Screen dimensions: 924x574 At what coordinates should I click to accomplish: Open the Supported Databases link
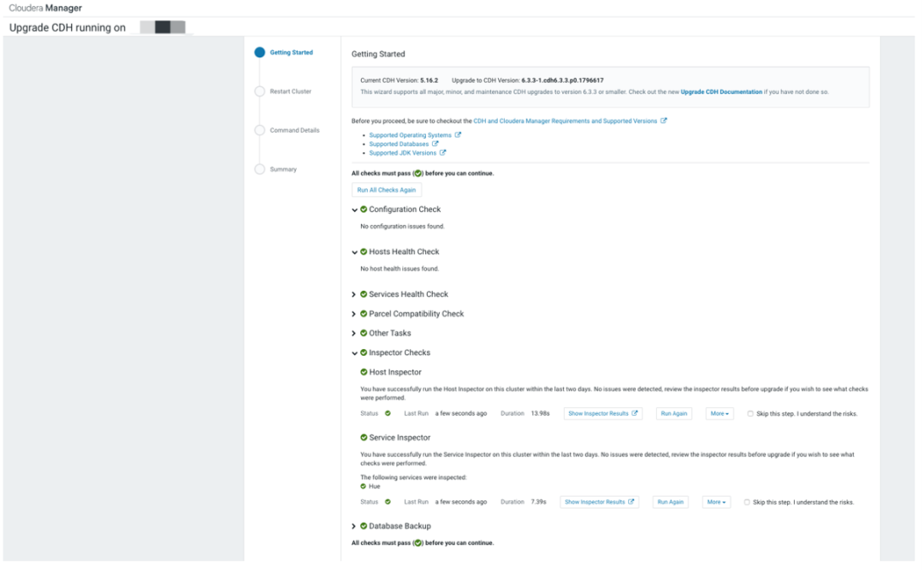pyautogui.click(x=399, y=144)
